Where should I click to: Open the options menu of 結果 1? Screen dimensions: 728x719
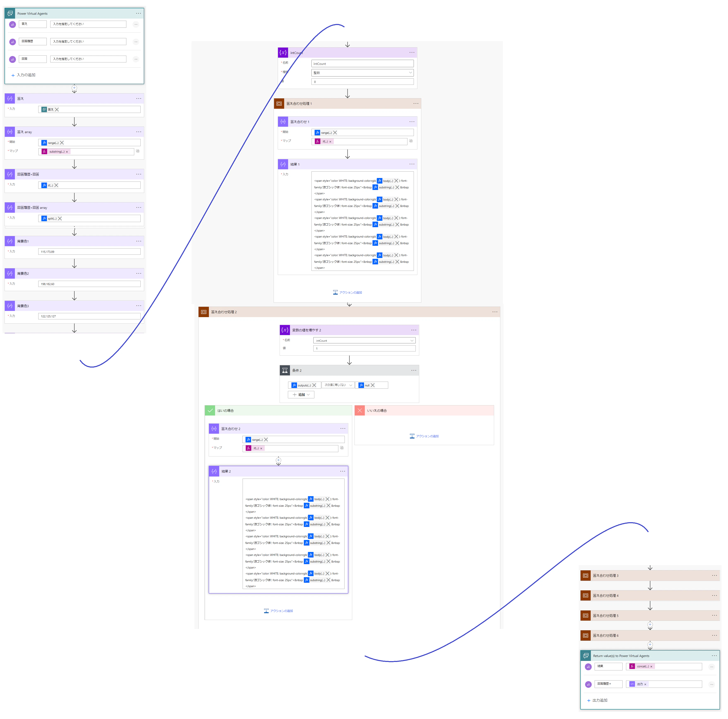point(412,164)
